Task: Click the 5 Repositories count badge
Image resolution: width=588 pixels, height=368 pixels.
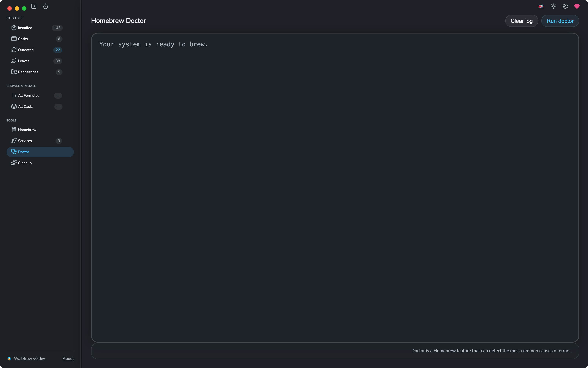Action: pyautogui.click(x=59, y=72)
